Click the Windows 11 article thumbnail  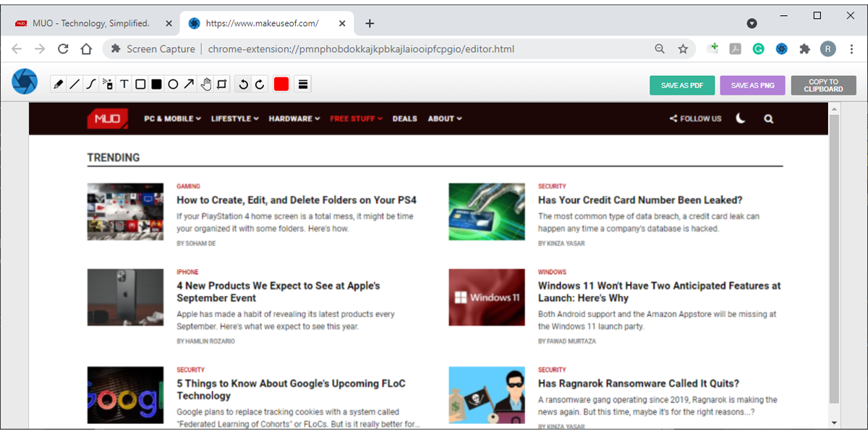pyautogui.click(x=487, y=297)
